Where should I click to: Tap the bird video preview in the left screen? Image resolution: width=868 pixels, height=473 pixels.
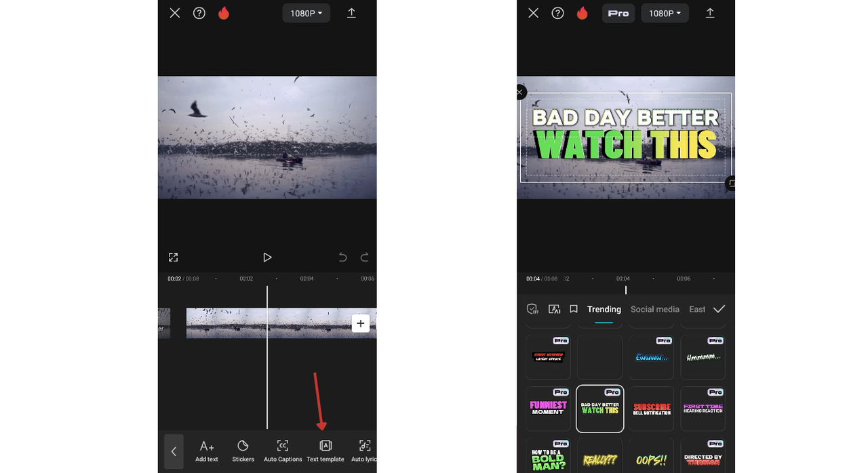click(x=267, y=138)
